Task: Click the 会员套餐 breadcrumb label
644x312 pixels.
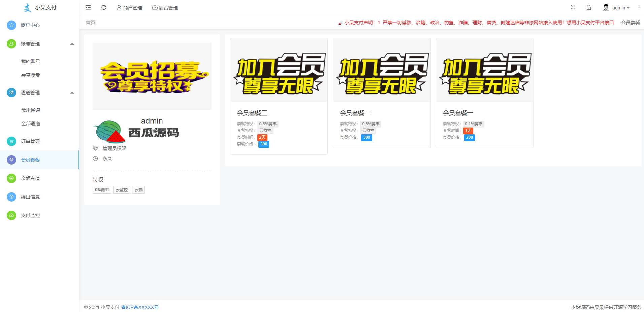Action: (631, 23)
